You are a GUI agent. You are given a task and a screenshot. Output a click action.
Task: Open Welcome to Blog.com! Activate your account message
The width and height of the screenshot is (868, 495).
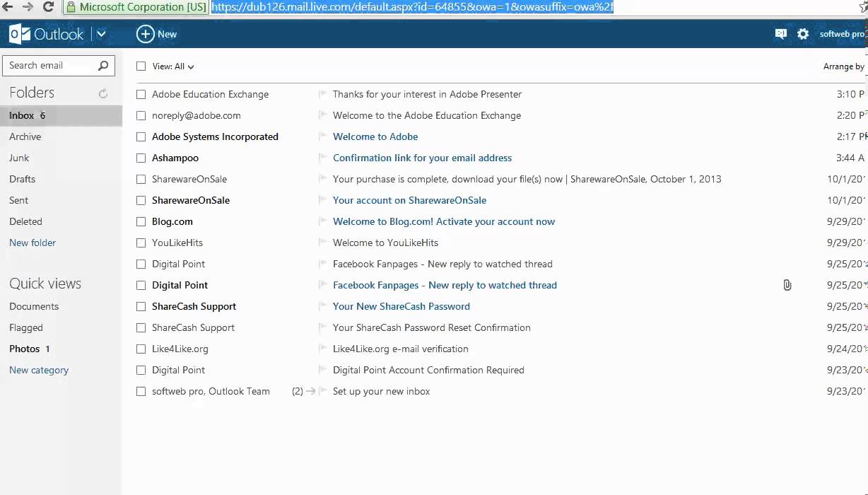pos(444,221)
